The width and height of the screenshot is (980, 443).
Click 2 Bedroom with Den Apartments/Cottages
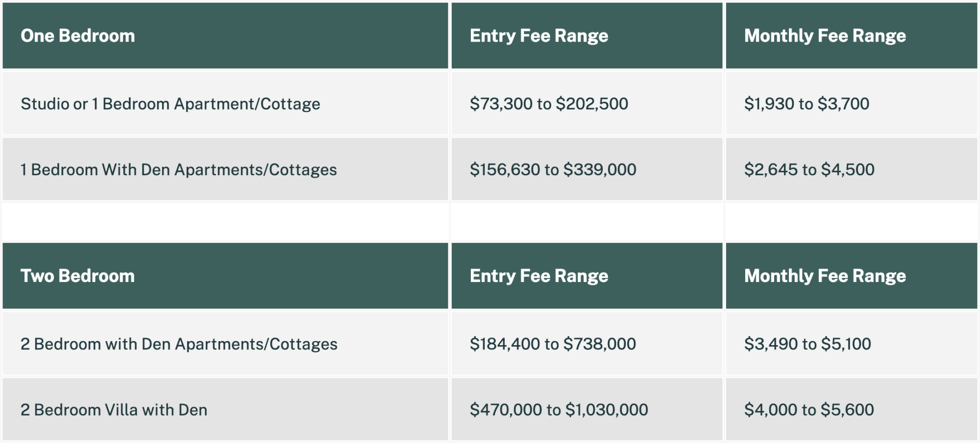[x=225, y=344]
